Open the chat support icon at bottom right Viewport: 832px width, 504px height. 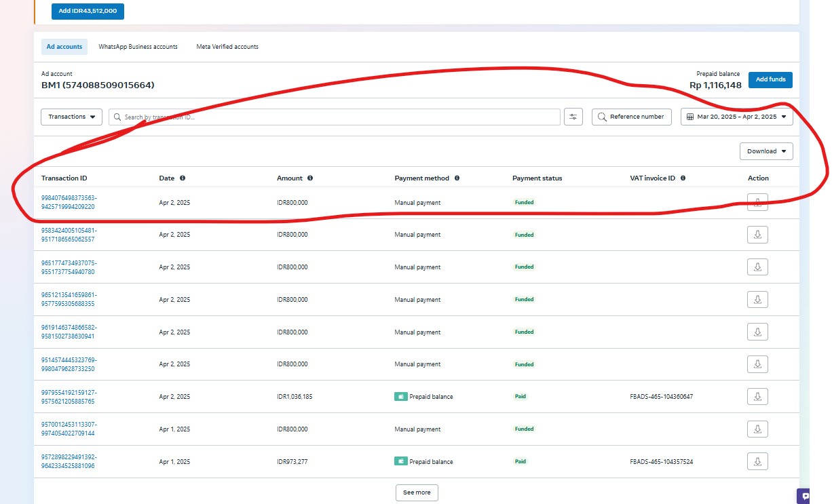[x=805, y=496]
